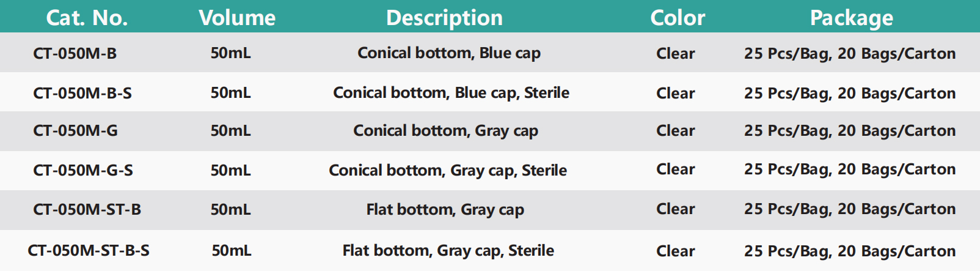Click the Description column header
The width and height of the screenshot is (980, 271).
(444, 18)
